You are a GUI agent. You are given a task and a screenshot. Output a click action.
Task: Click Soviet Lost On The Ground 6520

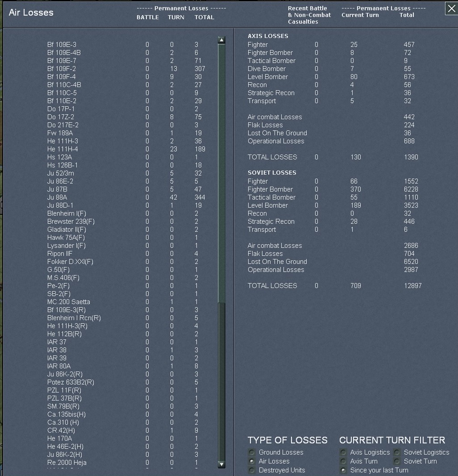(411, 262)
